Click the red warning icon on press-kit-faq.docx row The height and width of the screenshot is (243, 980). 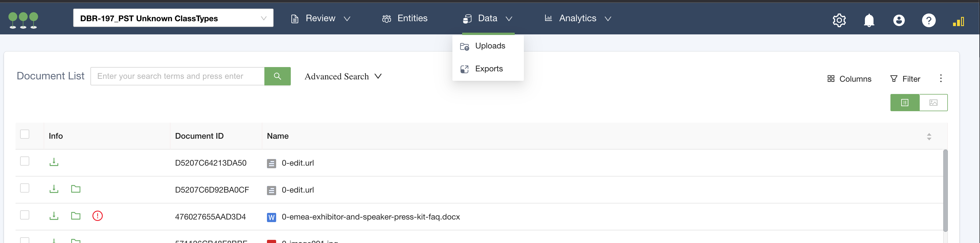click(97, 216)
